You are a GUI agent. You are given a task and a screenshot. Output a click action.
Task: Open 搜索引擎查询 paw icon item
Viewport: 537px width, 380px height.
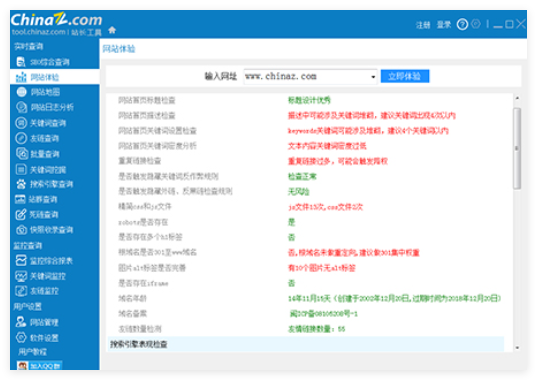[45, 184]
